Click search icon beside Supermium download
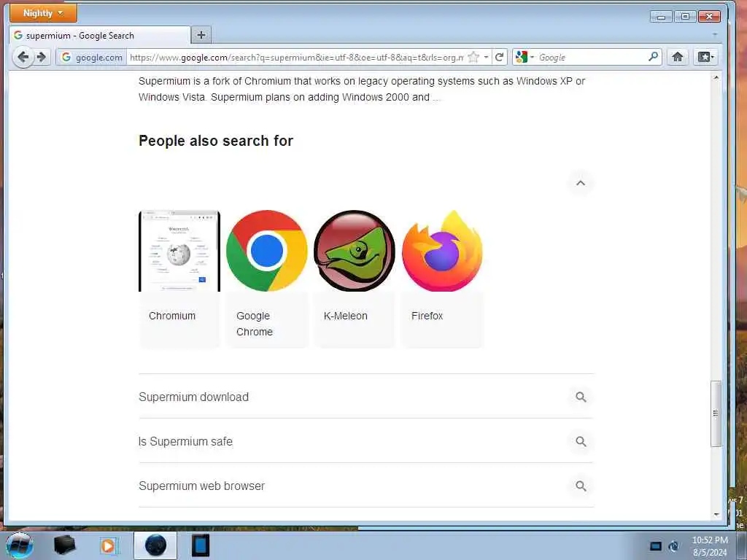Screen dimensions: 747x560 coord(580,397)
